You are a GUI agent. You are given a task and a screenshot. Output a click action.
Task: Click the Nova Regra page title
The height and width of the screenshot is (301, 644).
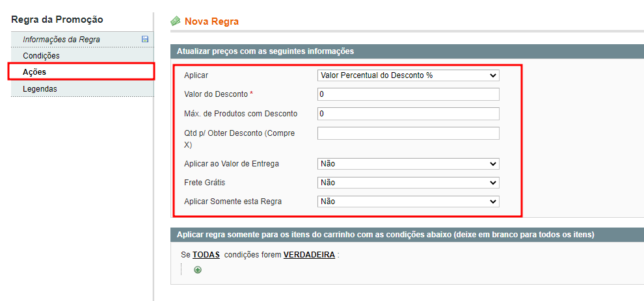pos(211,21)
